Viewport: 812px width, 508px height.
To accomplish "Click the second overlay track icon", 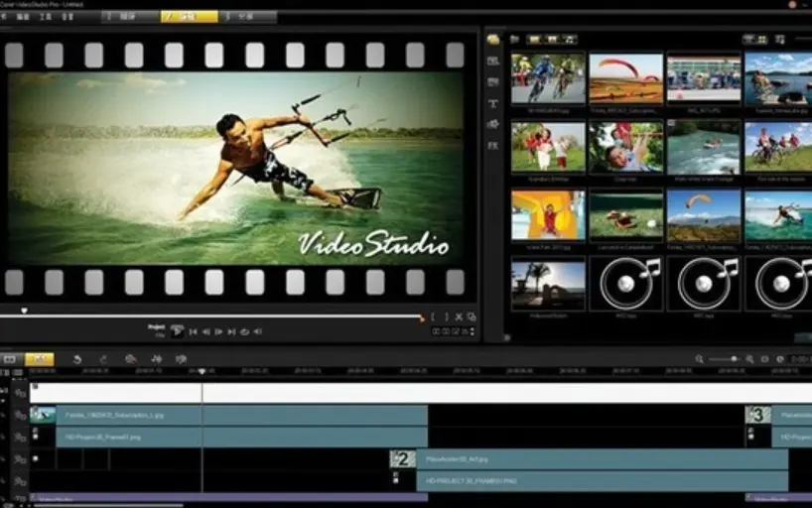I will [20, 437].
